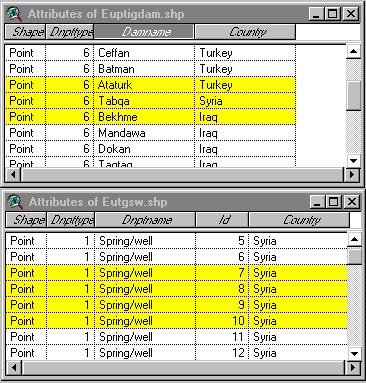
Task: Select the Dnptname column header
Action: click(145, 220)
